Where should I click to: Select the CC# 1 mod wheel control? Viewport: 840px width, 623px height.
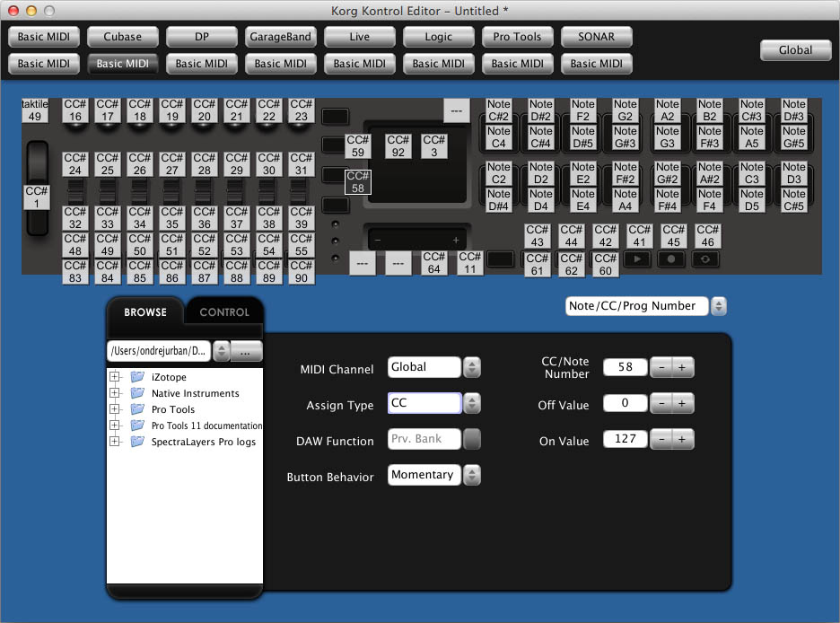(x=37, y=197)
